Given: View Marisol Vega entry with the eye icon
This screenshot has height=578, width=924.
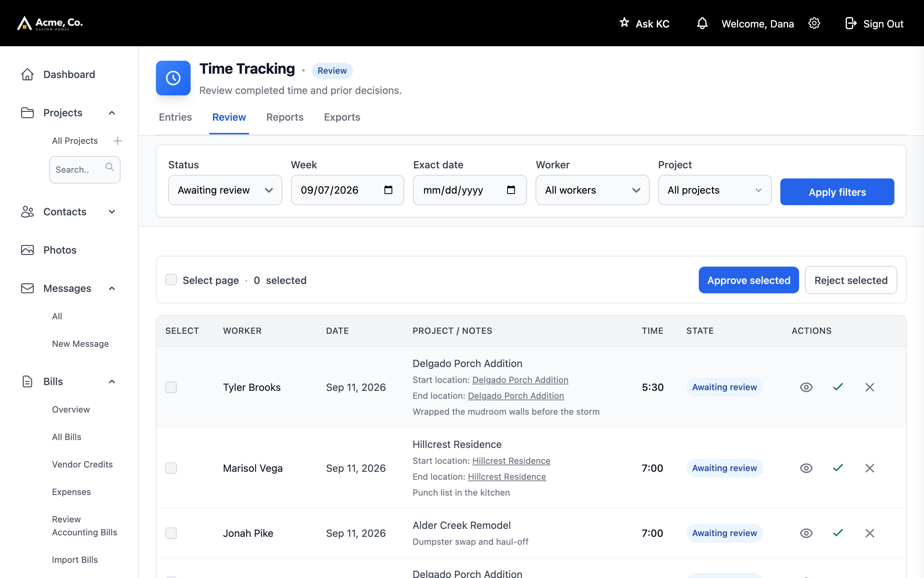Looking at the screenshot, I should [806, 468].
